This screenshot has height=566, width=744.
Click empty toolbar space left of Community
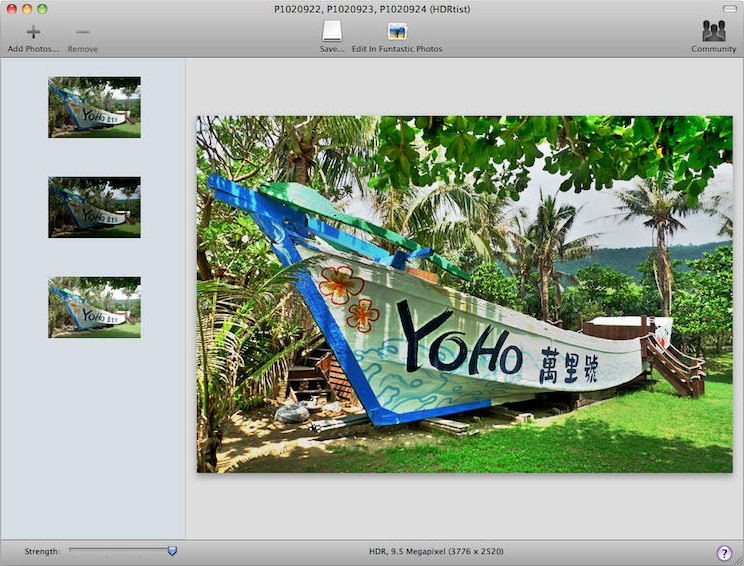[580, 35]
